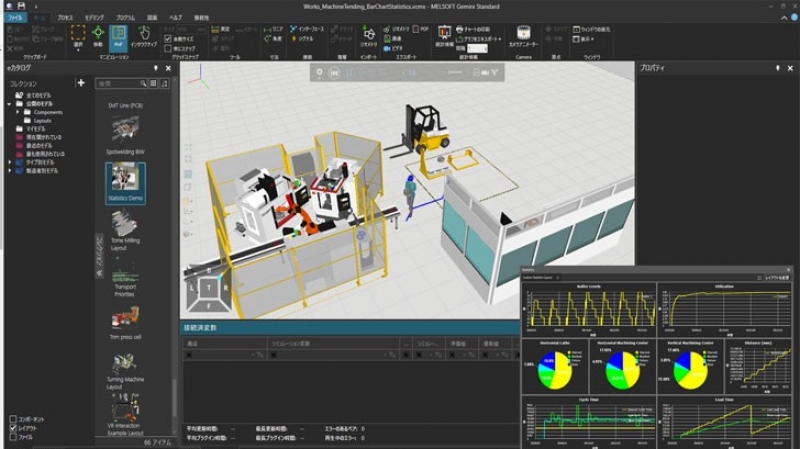Click the F face of view cube

pyautogui.click(x=208, y=306)
